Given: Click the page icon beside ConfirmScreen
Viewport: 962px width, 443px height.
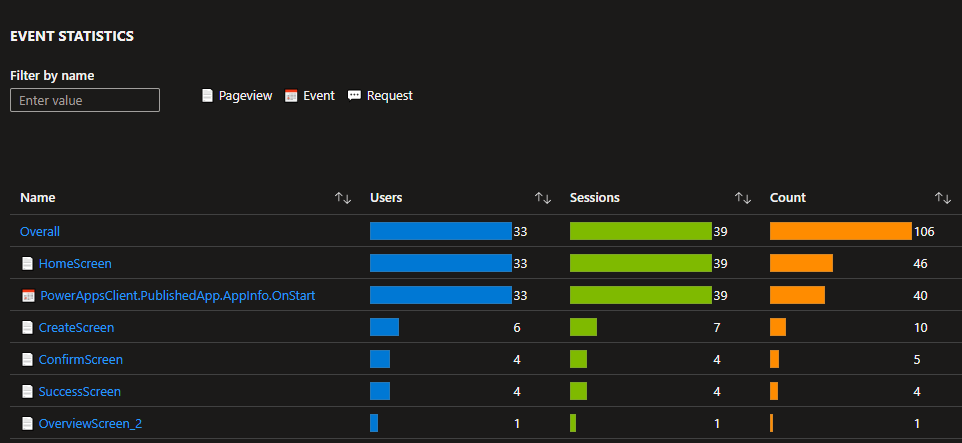Looking at the screenshot, I should pyautogui.click(x=27, y=360).
